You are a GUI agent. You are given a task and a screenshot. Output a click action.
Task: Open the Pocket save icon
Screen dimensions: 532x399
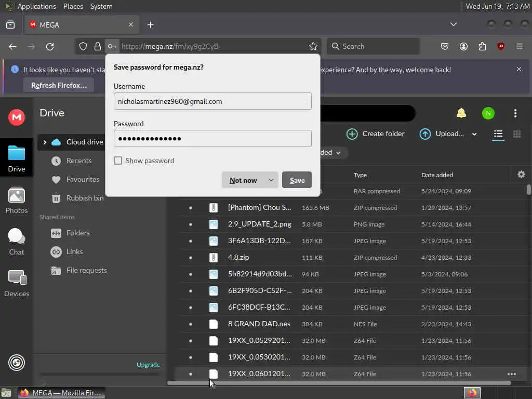(445, 46)
